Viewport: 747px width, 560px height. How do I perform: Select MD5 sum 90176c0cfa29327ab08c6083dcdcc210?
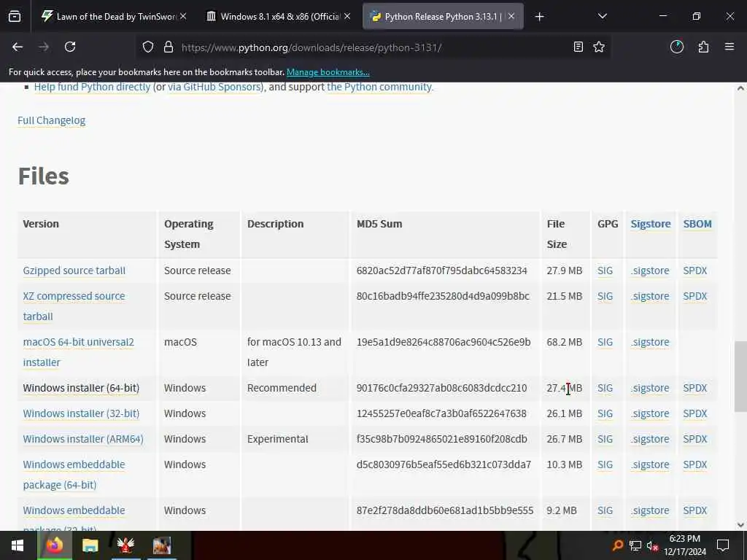pyautogui.click(x=441, y=388)
